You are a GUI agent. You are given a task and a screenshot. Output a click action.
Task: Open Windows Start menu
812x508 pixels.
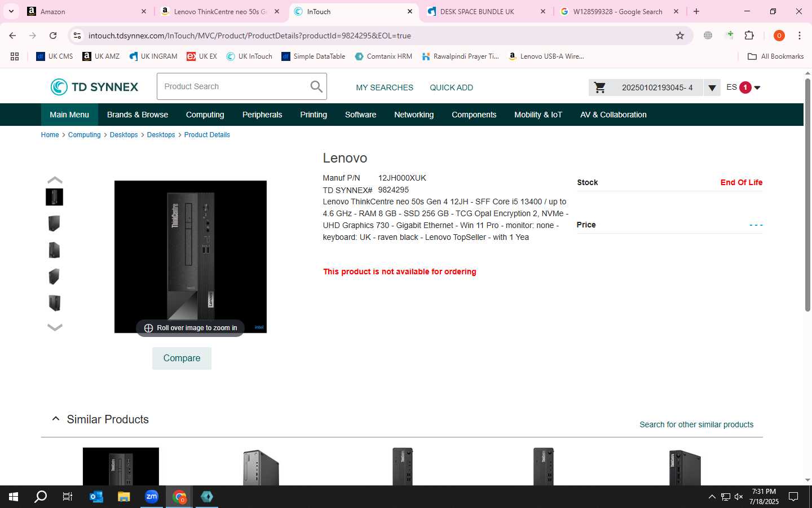tap(14, 497)
